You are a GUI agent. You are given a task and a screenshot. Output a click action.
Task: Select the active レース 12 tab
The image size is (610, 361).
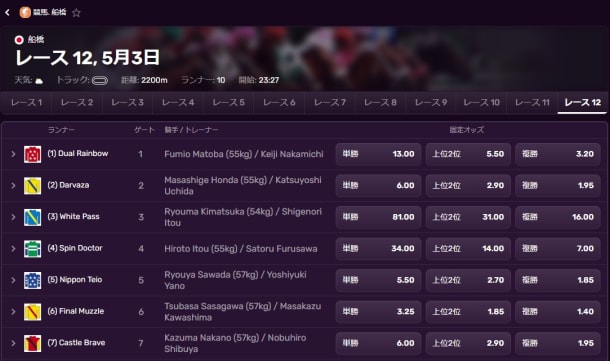(x=582, y=103)
